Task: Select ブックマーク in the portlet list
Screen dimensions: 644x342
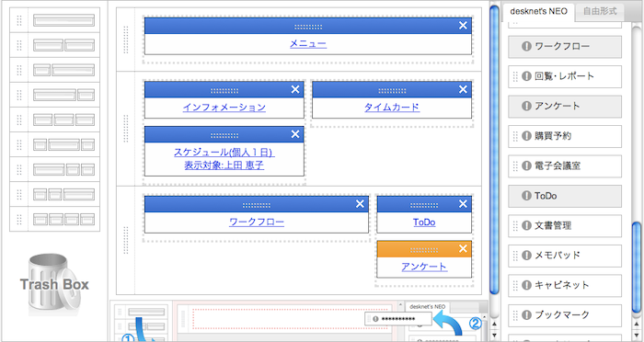Action: click(x=565, y=315)
